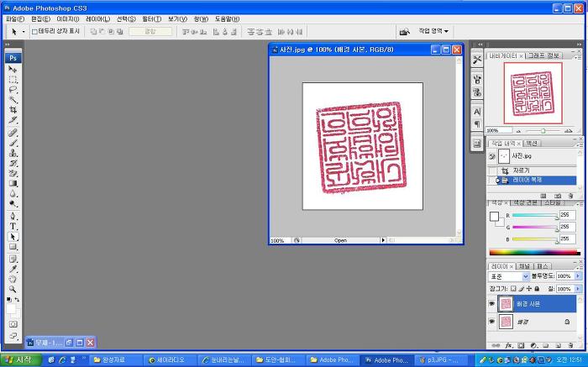Open the 레이어(L) menu
Screen dimensions: 588x367
coord(97,18)
